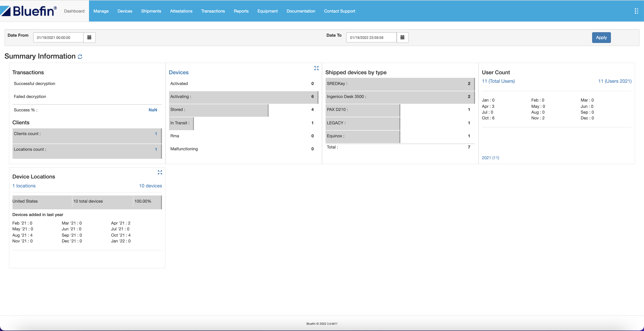644x331 pixels.
Task: Click into the Date From field
Action: (x=58, y=38)
